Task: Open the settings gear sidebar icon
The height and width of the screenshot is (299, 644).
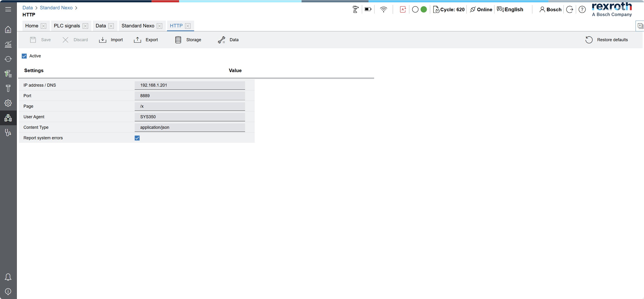Action: tap(8, 103)
